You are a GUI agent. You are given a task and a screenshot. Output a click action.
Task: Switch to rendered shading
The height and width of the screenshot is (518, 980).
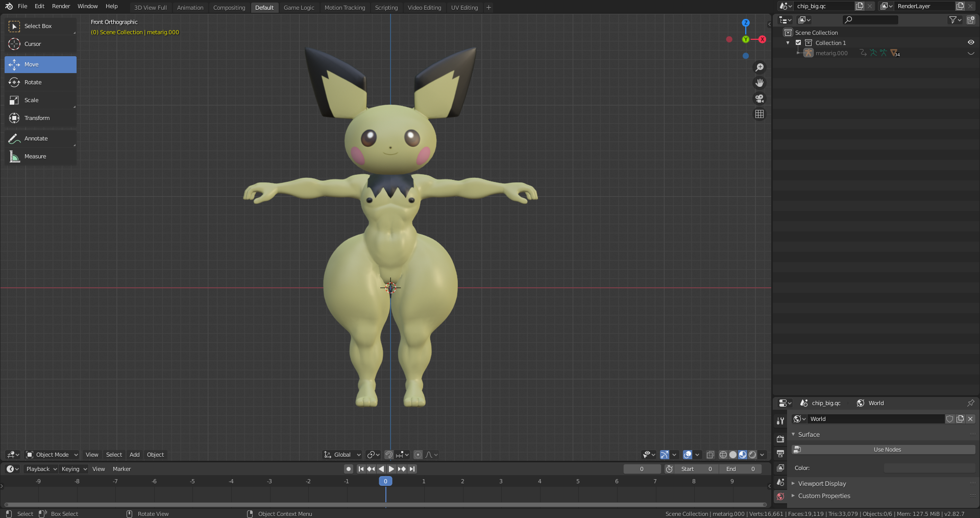point(752,455)
